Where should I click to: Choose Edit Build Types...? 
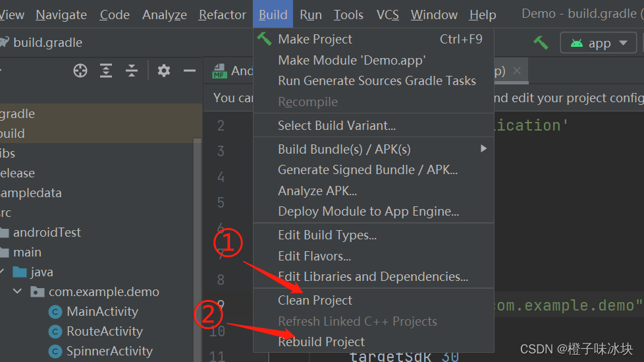(x=373, y=235)
